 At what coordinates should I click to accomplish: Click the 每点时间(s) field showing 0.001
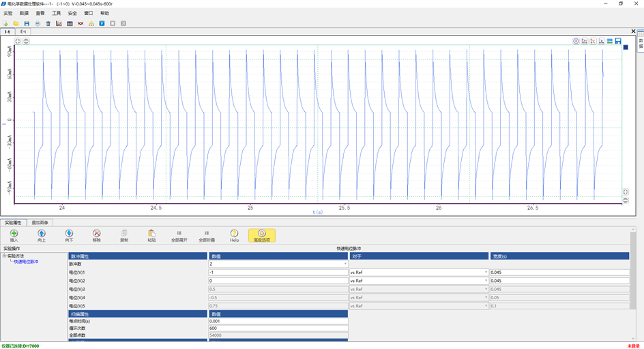278,321
